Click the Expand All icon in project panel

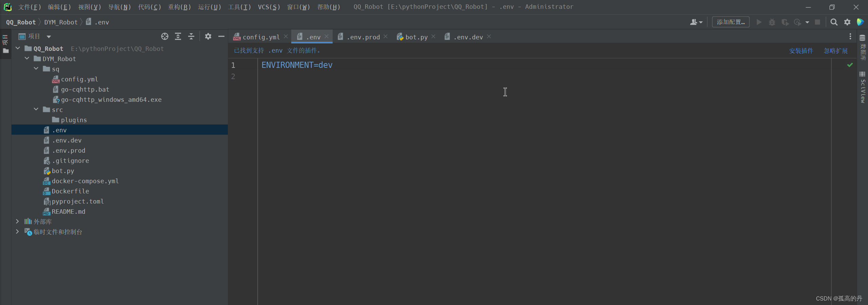point(178,36)
